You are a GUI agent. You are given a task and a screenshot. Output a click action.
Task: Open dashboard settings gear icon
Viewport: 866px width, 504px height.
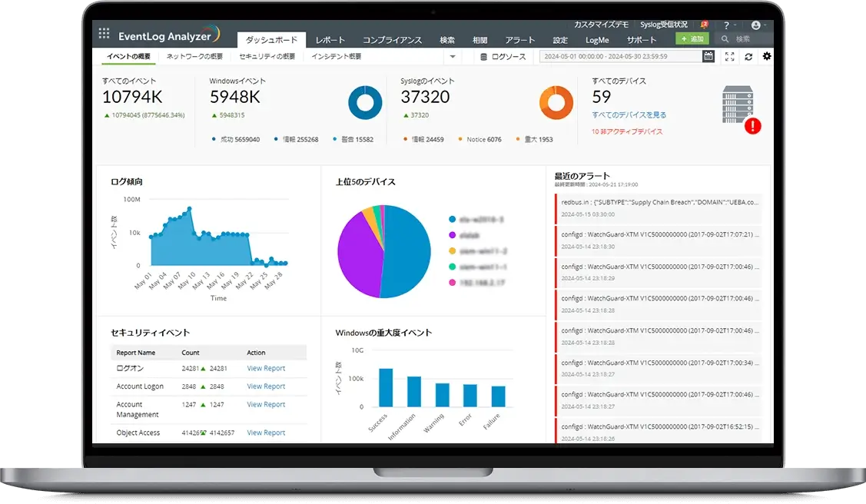click(x=767, y=56)
